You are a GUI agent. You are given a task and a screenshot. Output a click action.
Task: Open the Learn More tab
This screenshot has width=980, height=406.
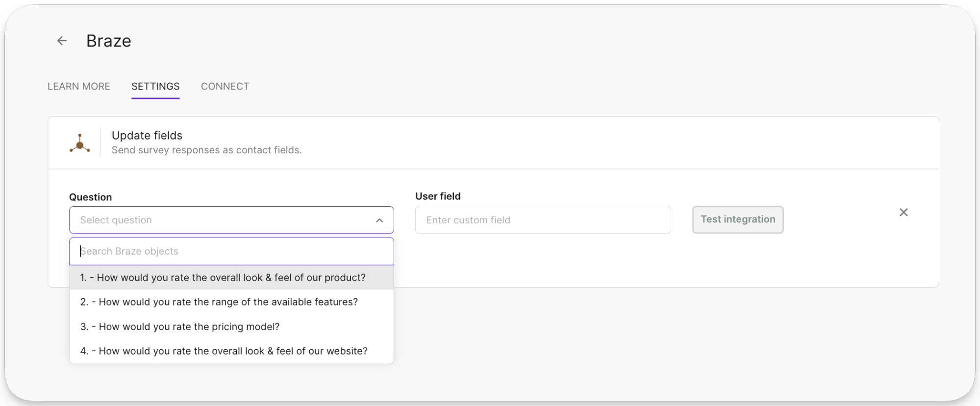[78, 86]
